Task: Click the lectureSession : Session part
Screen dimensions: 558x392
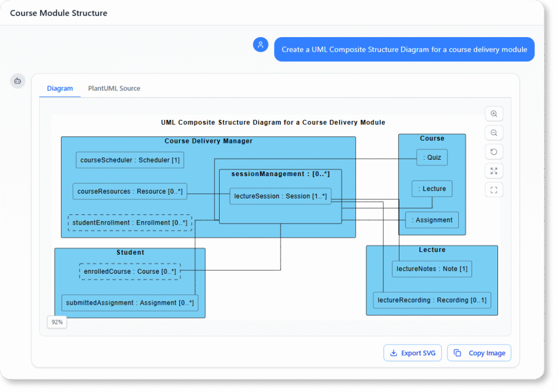Action: coord(280,196)
